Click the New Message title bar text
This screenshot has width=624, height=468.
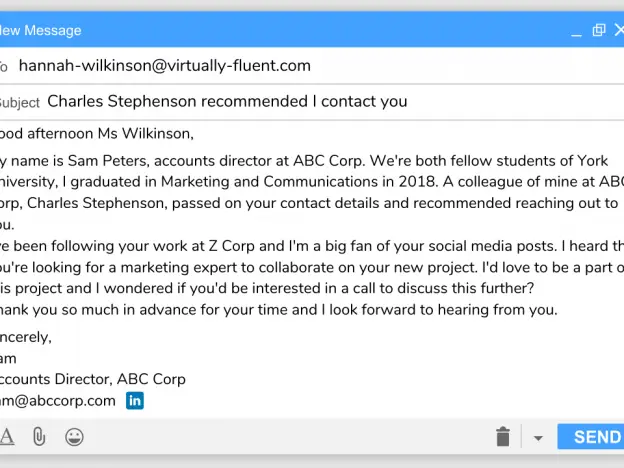(41, 30)
